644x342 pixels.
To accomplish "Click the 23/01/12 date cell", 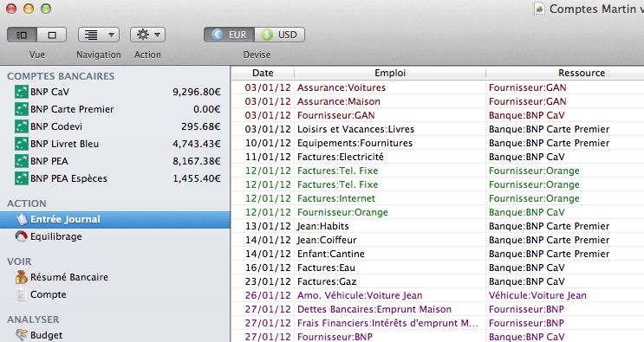I will coord(268,281).
